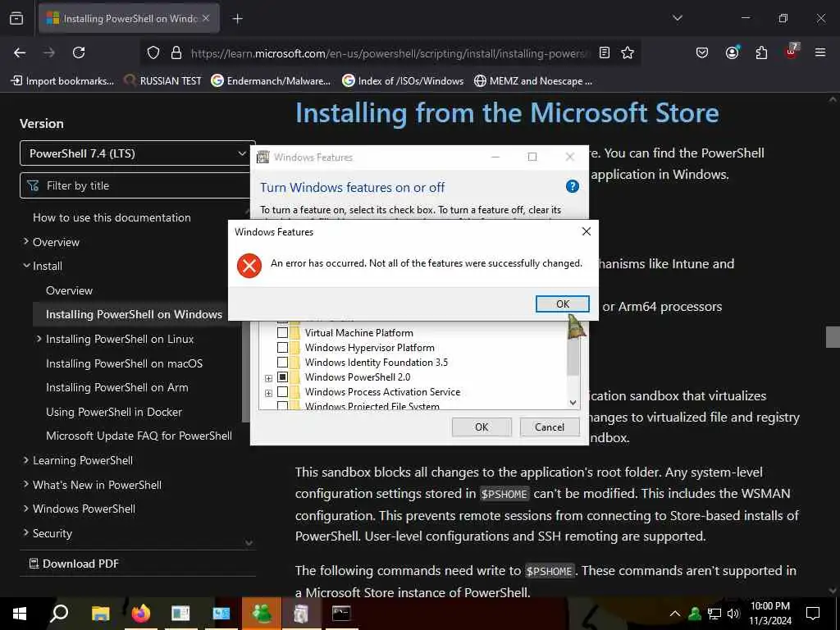Expand Windows Process Activation Service node

tap(268, 393)
